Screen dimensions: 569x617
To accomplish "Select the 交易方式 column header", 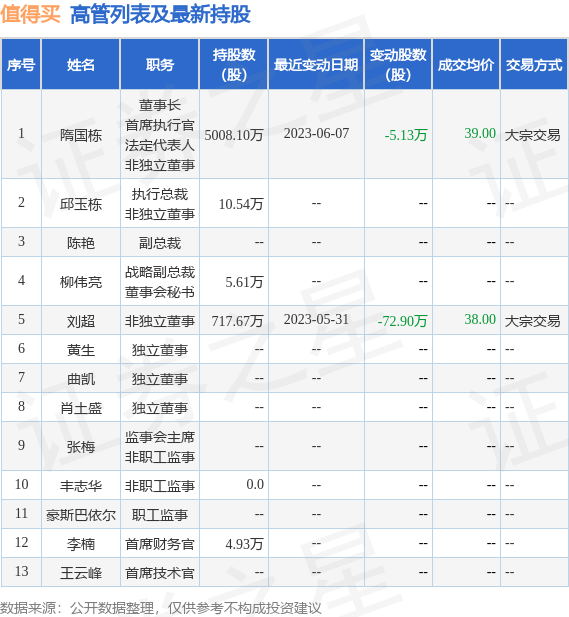I will coord(534,65).
